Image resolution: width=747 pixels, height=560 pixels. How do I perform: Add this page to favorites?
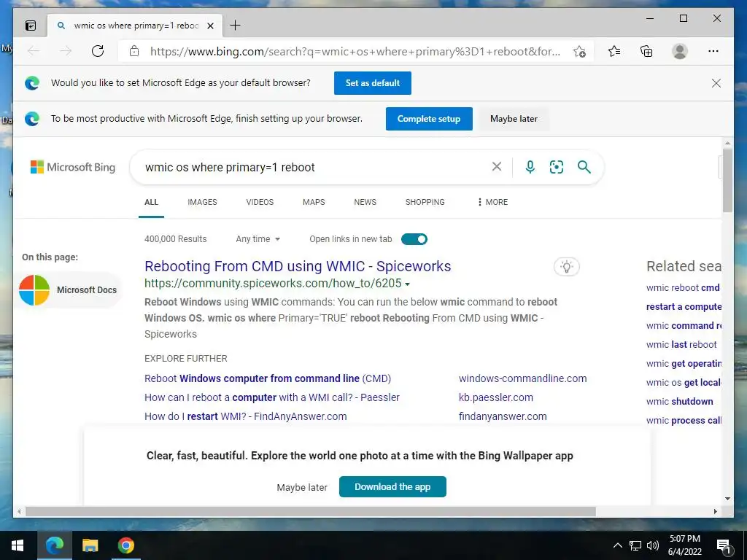click(579, 52)
